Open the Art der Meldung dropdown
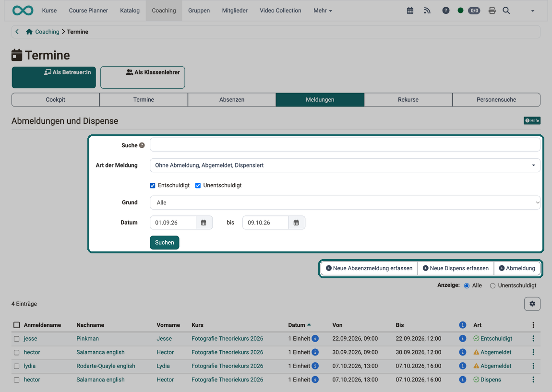 pyautogui.click(x=345, y=166)
